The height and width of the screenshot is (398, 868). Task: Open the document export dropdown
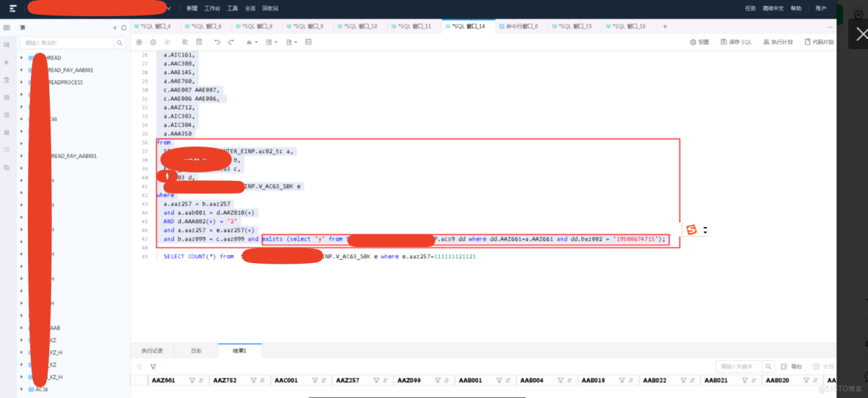coord(291,42)
